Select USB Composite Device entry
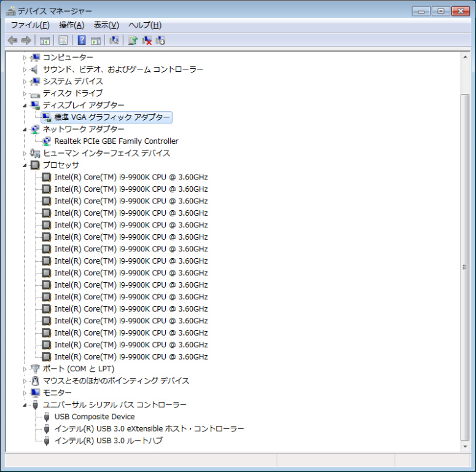 [x=95, y=417]
